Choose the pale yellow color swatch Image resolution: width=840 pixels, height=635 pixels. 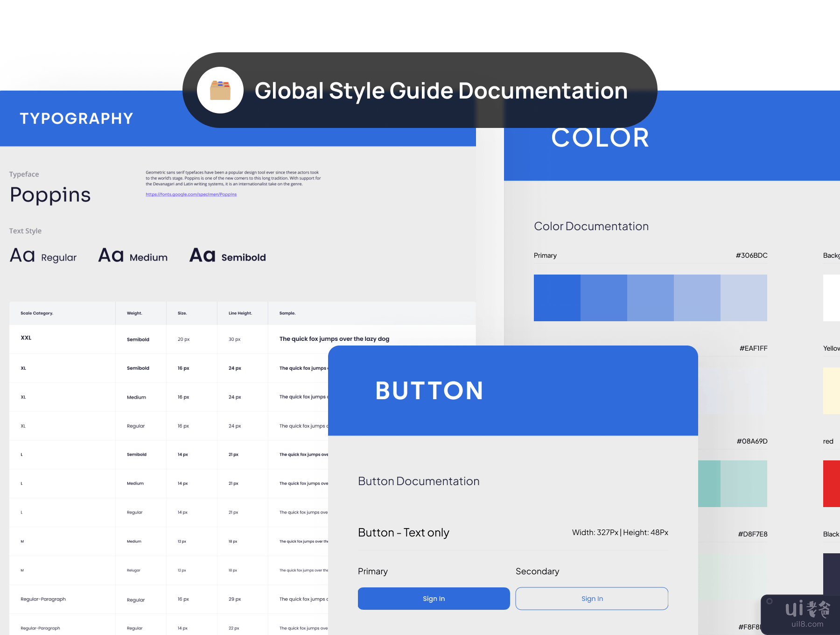831,391
